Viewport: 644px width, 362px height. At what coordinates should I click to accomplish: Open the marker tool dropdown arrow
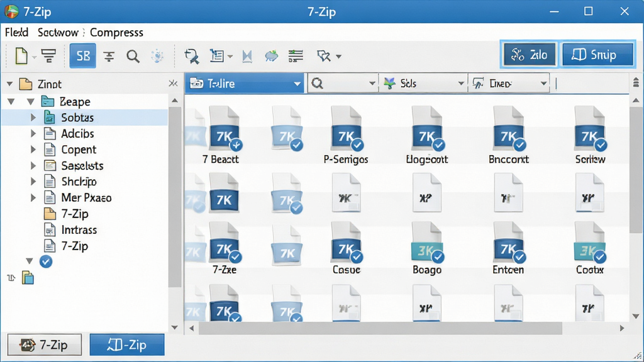coord(338,57)
